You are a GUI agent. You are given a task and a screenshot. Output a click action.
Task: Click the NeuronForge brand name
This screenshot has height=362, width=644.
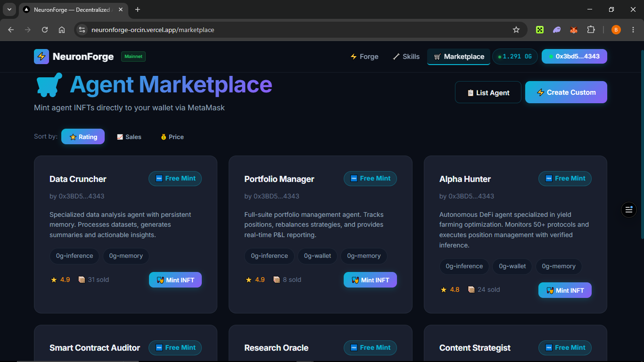(x=83, y=57)
